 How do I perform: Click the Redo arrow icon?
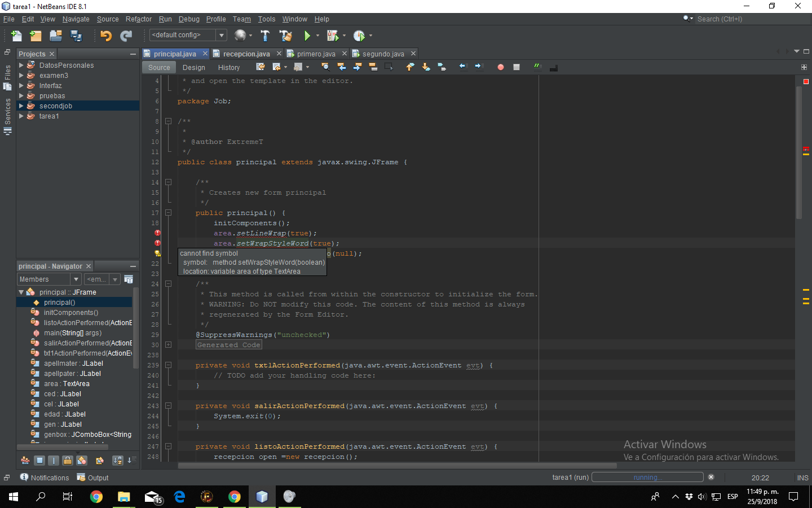pyautogui.click(x=126, y=36)
